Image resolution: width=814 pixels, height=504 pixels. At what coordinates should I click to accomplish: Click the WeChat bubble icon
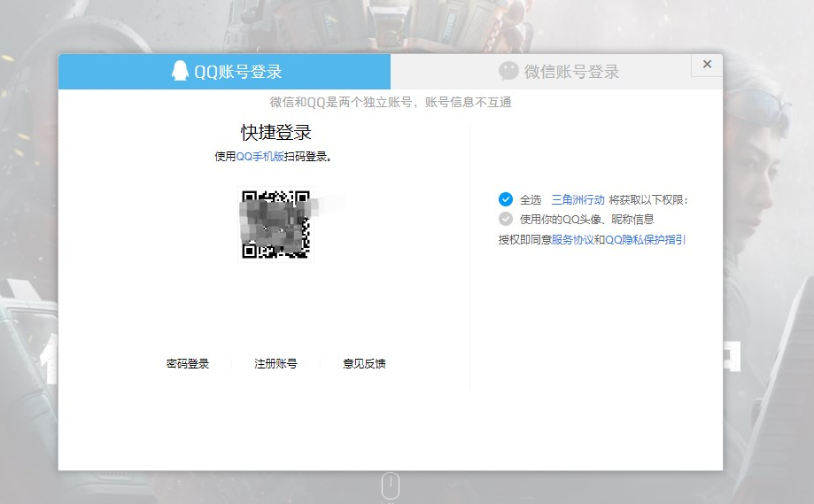(508, 71)
